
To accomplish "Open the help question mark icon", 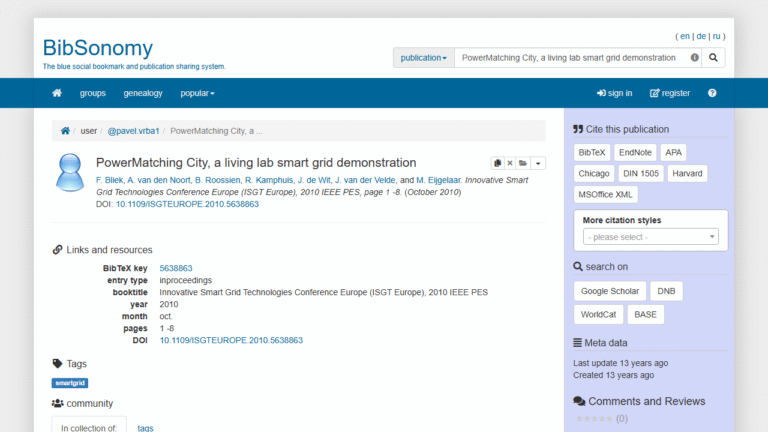I will (712, 93).
